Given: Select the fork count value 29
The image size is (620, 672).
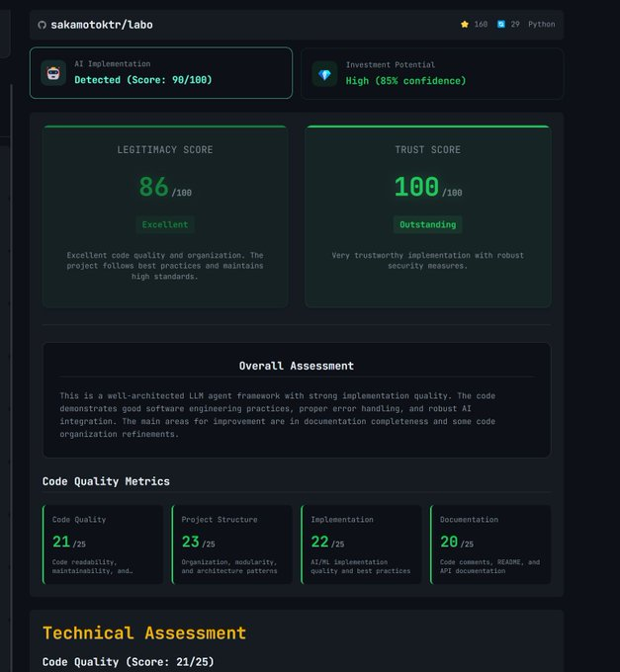Looking at the screenshot, I should point(515,25).
